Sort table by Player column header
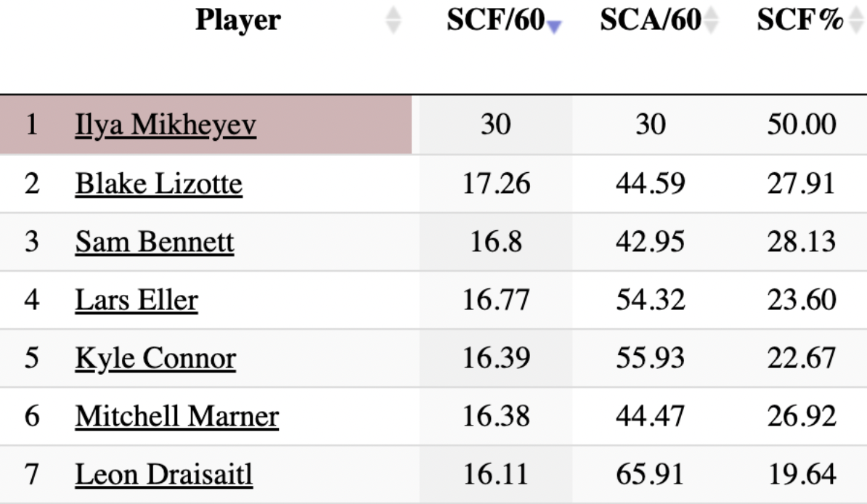 pyautogui.click(x=237, y=20)
